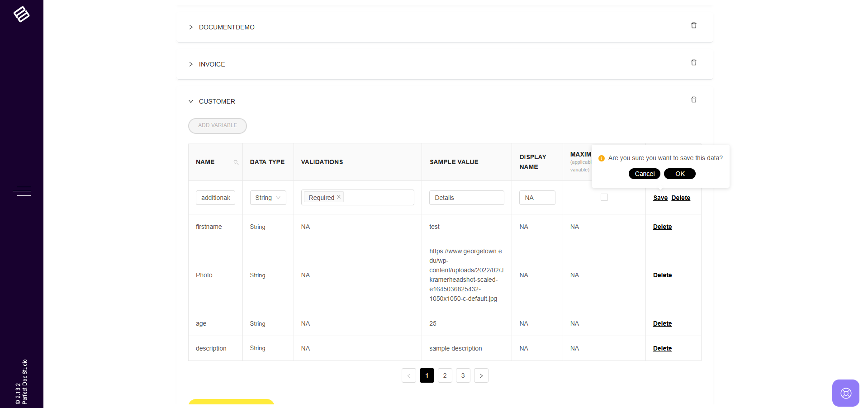Open the String data type dropdown
Screen dimensions: 868x408
tap(268, 198)
